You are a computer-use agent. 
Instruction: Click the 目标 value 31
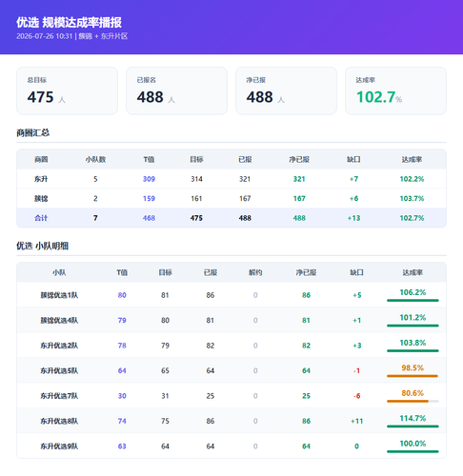(165, 396)
